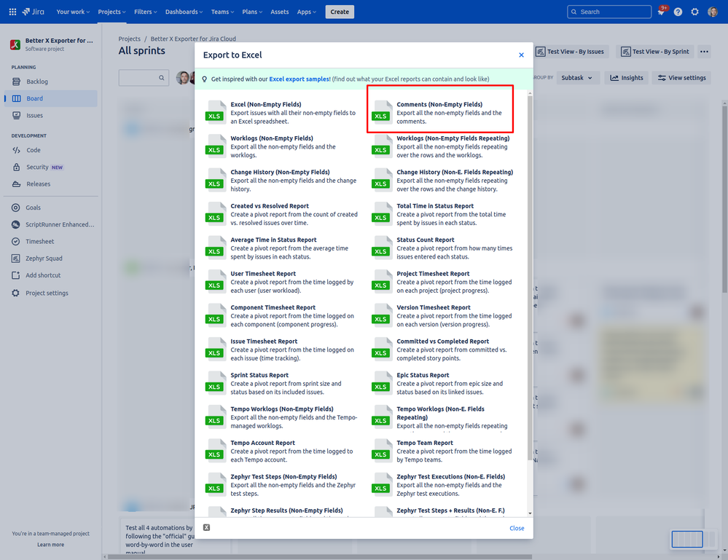Focus the board search input
728x560 pixels.
(x=144, y=78)
